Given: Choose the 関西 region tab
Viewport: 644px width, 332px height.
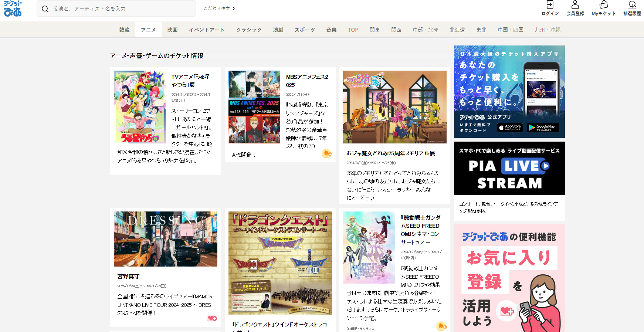Looking at the screenshot, I should pyautogui.click(x=396, y=30).
